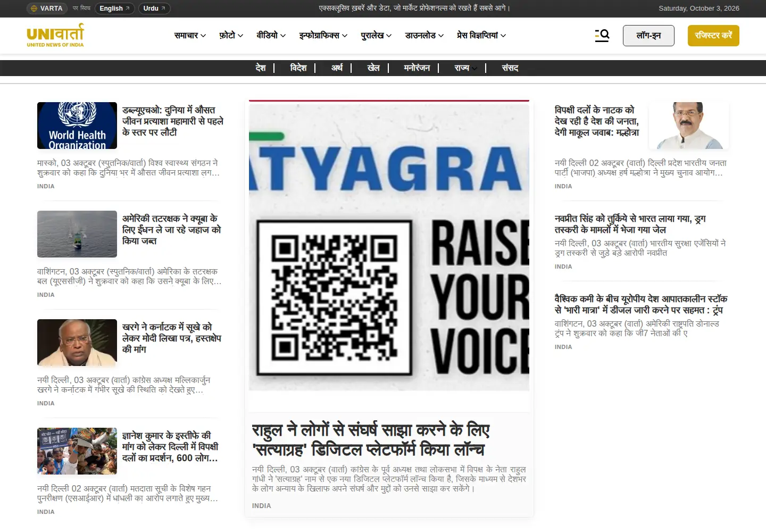Expand the फ़ोटो dropdown menu
Image resolution: width=766 pixels, height=532 pixels.
[231, 36]
